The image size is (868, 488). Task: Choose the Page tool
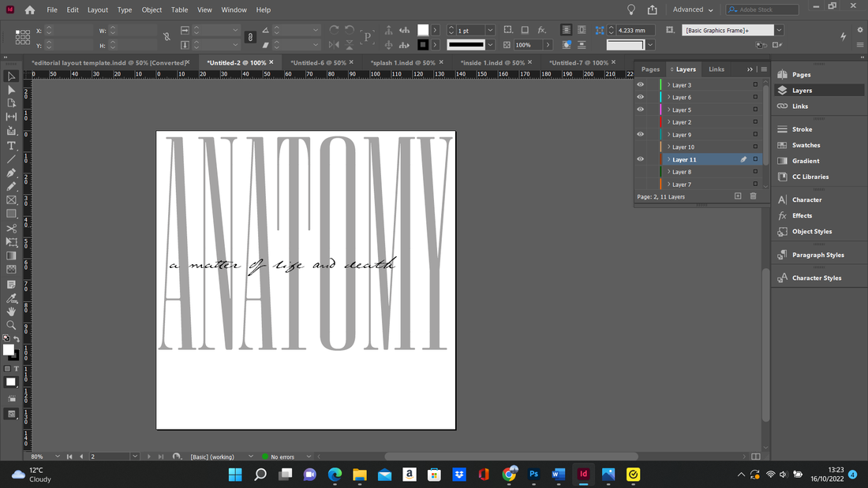[x=11, y=103]
